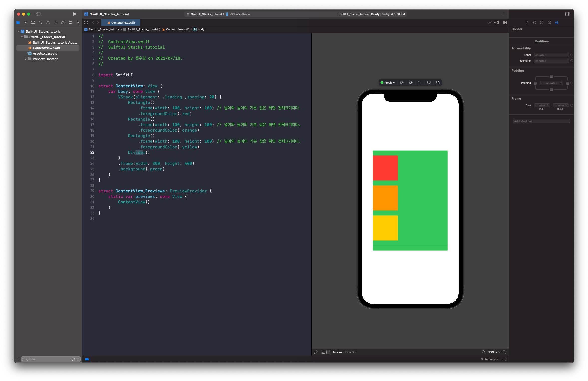Open the History inspector clock icon

[534, 23]
